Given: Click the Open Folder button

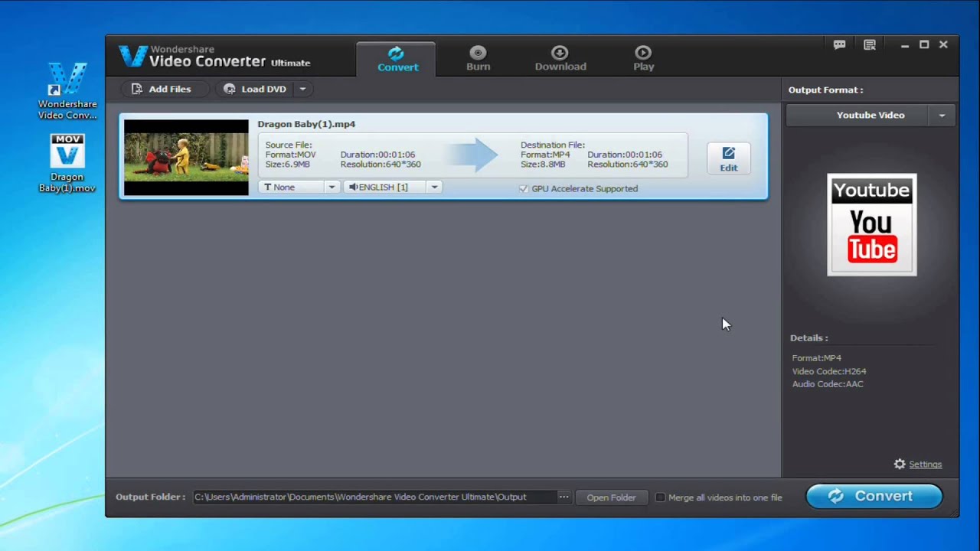Looking at the screenshot, I should coord(611,497).
